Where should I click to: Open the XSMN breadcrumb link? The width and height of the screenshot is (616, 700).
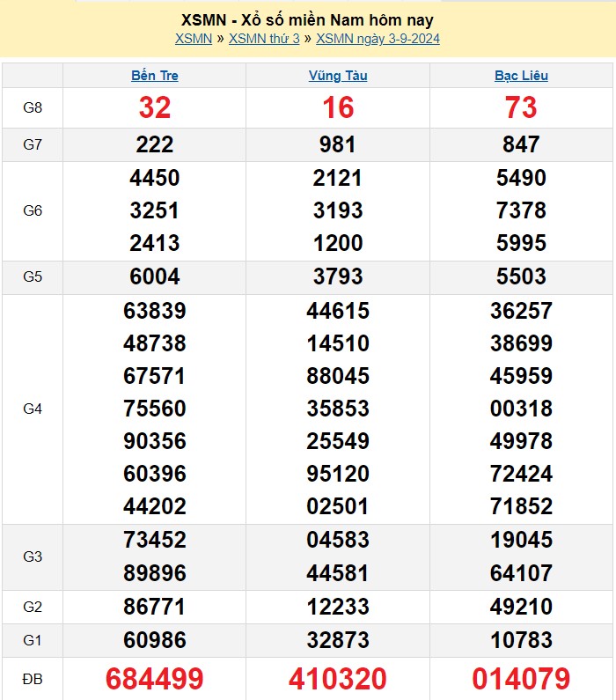pyautogui.click(x=193, y=39)
